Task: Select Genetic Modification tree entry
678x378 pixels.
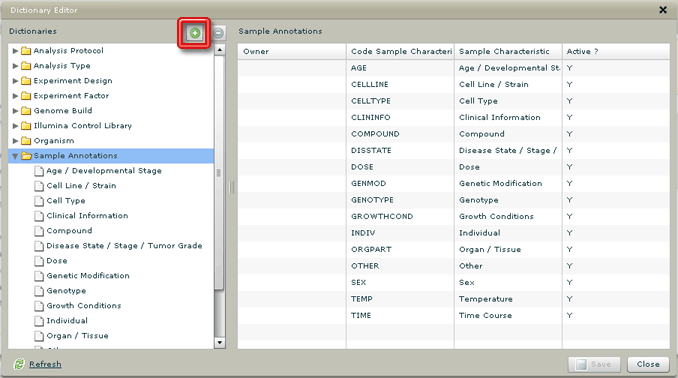Action: (88, 275)
